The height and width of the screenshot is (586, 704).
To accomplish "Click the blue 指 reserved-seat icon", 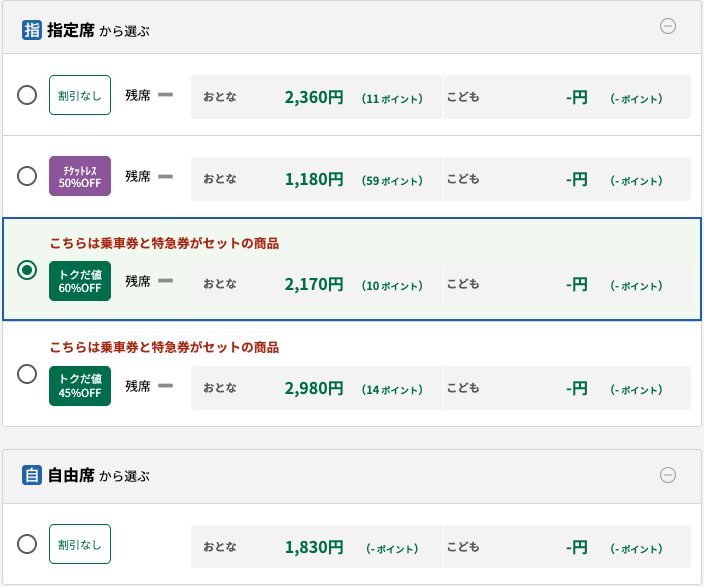I will click(x=32, y=29).
